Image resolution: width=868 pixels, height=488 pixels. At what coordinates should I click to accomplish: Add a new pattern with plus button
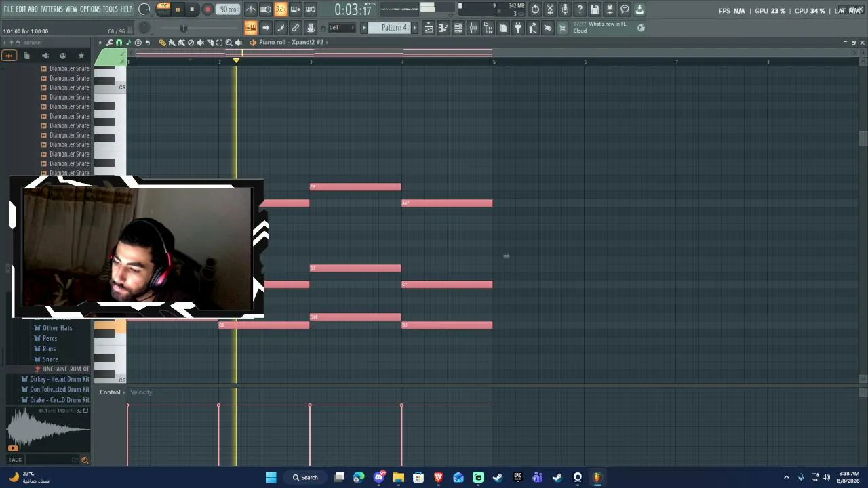(414, 28)
